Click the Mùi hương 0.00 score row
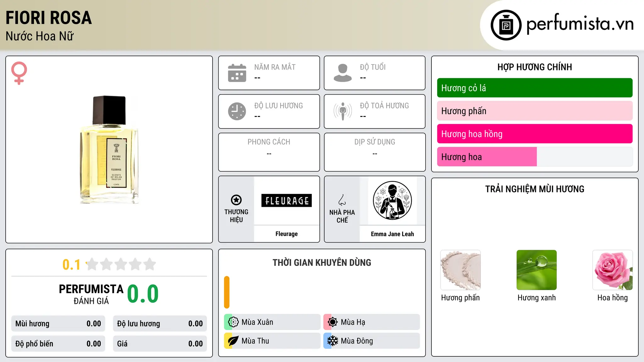Viewport: 644px width, 362px height. tap(58, 324)
